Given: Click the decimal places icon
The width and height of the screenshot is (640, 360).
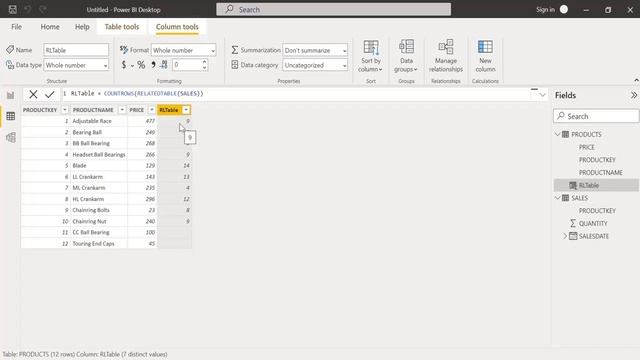Looking at the screenshot, I should pos(164,64).
